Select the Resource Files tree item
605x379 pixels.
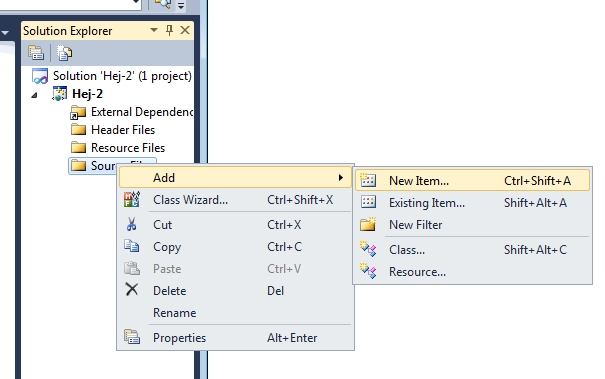tap(128, 147)
